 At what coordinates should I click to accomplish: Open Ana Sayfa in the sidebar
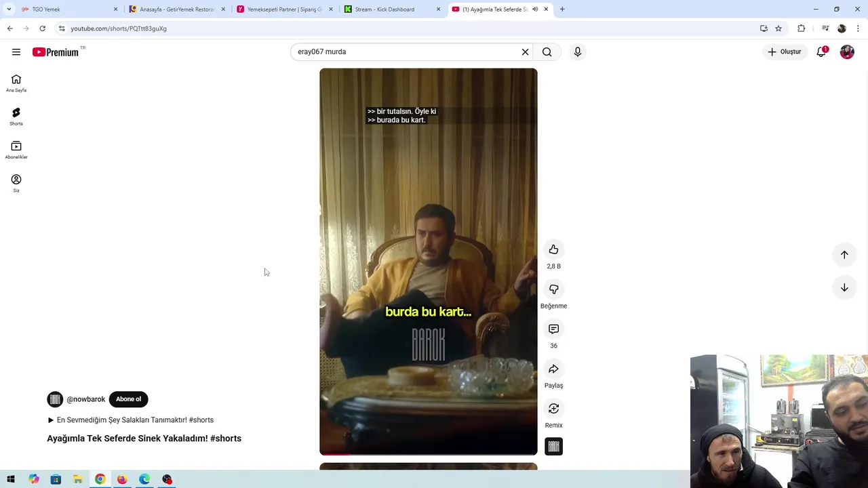pyautogui.click(x=16, y=83)
